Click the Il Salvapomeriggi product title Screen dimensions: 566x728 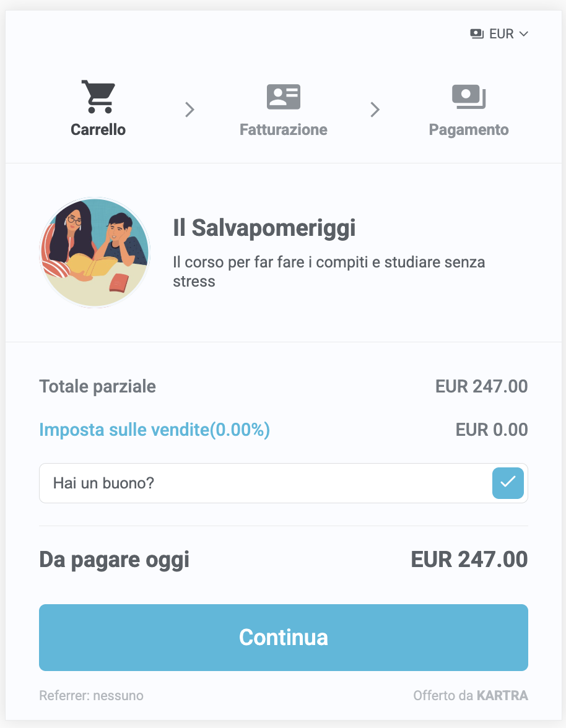click(x=264, y=228)
